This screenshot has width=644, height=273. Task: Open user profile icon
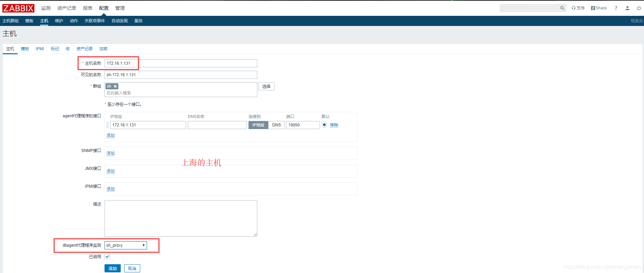pos(627,8)
